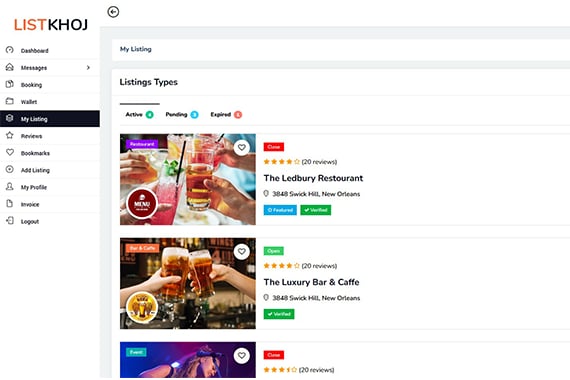Click the Close status badge on Ledbury Restaurant
Viewport: 570px width, 380px height.
(274, 147)
